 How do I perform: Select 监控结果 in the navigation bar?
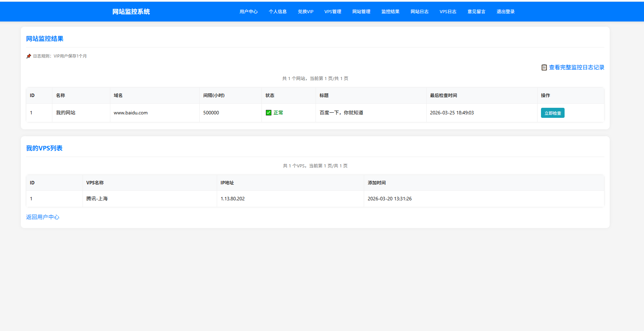390,12
